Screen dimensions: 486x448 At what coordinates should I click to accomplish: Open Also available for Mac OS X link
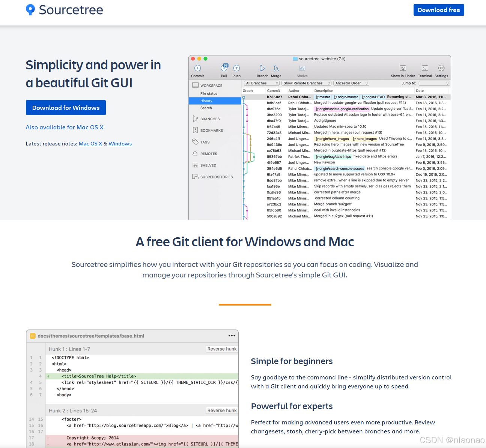click(x=65, y=127)
